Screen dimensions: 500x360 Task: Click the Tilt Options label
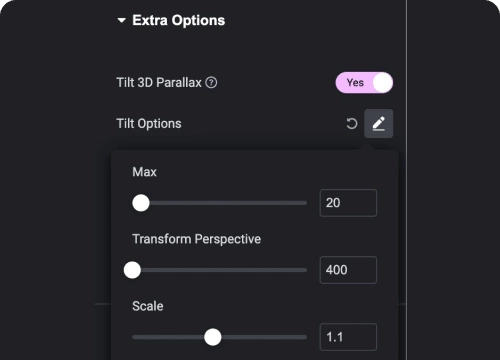pos(149,124)
